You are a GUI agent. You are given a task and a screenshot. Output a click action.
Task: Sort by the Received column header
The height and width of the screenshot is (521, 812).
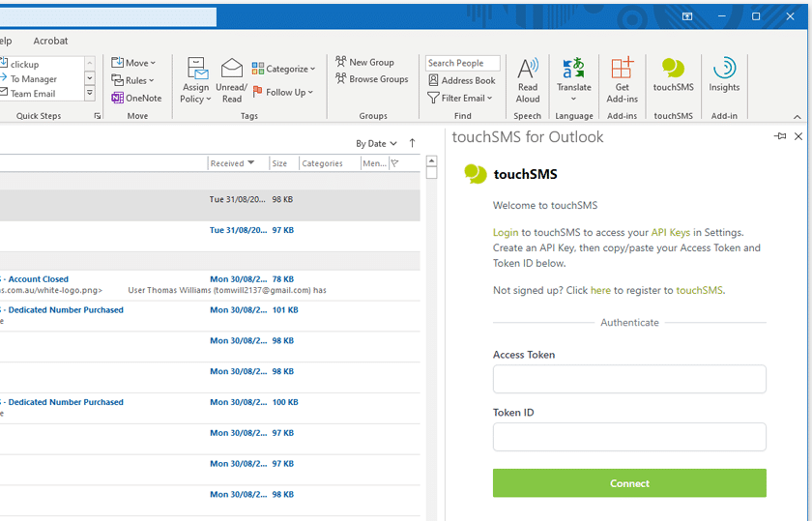232,163
